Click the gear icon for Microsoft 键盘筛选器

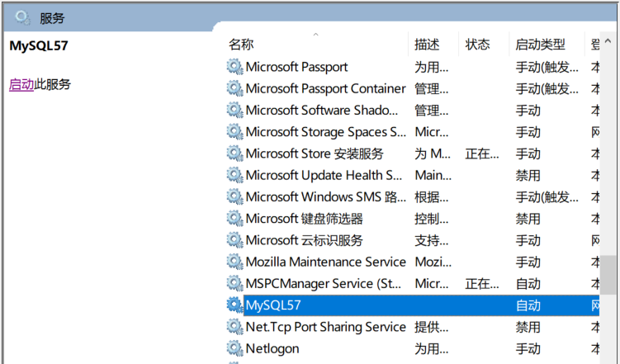235,219
